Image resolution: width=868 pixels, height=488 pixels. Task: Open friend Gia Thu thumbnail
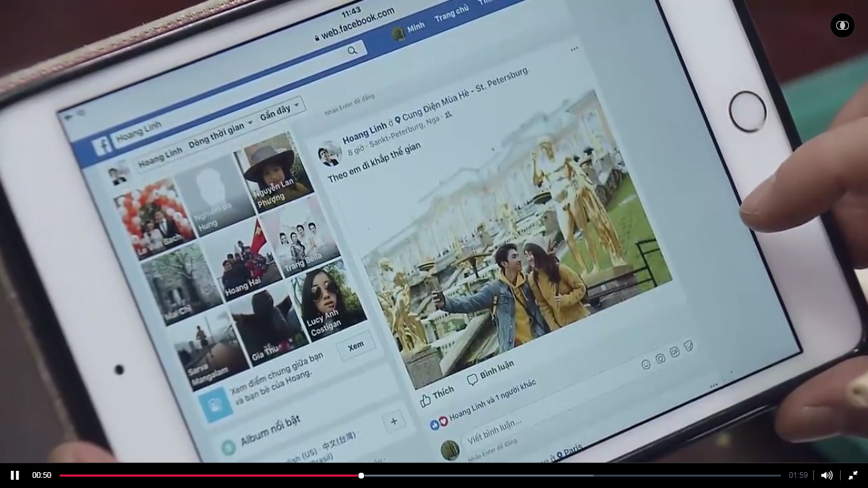(x=269, y=325)
